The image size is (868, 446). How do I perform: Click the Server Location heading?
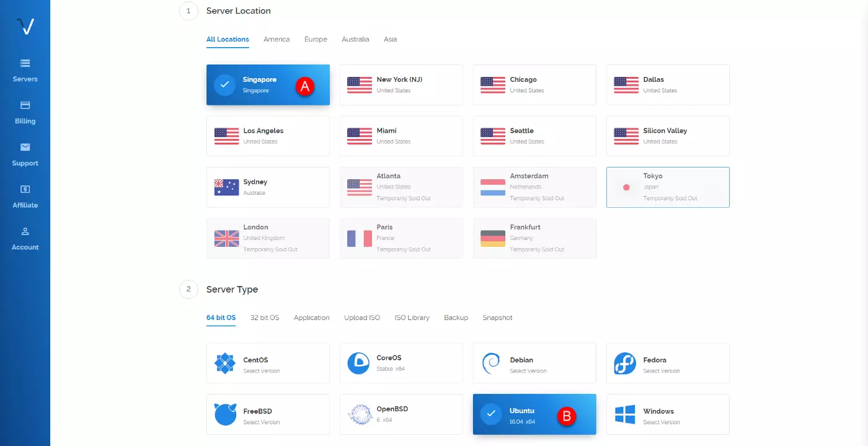(239, 11)
